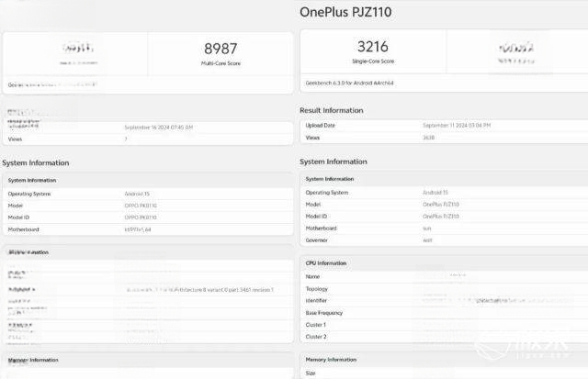Click the 'Model ID' label in the OnePlus table

pos(316,217)
